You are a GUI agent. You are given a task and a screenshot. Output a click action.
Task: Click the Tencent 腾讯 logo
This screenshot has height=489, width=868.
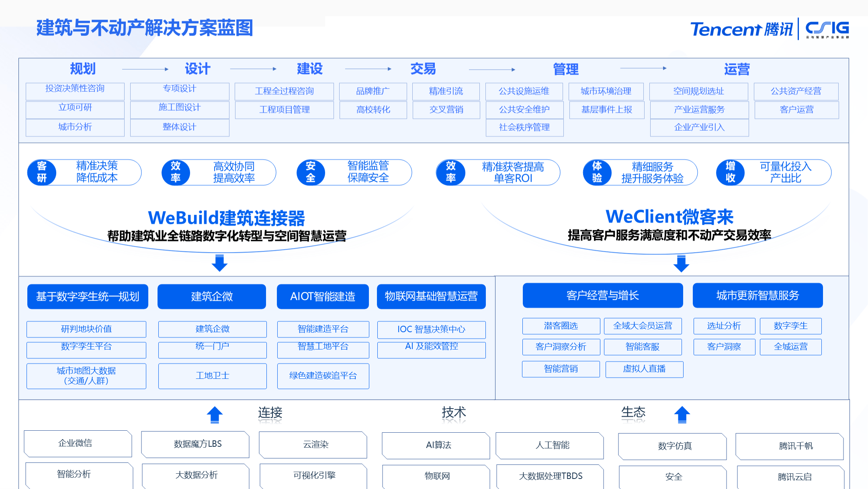pyautogui.click(x=741, y=29)
